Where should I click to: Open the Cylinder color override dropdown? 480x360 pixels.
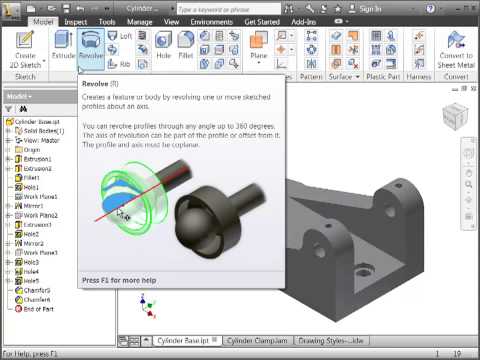click(x=172, y=9)
